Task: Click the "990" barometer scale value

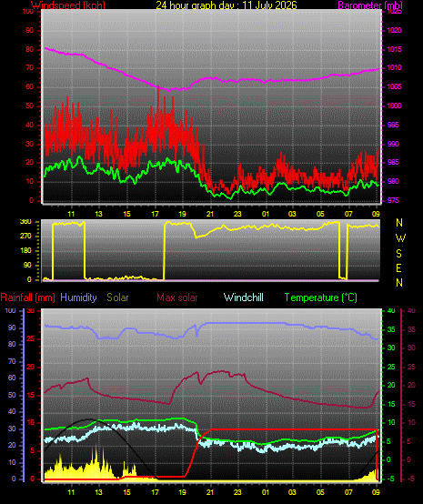Action: click(393, 144)
